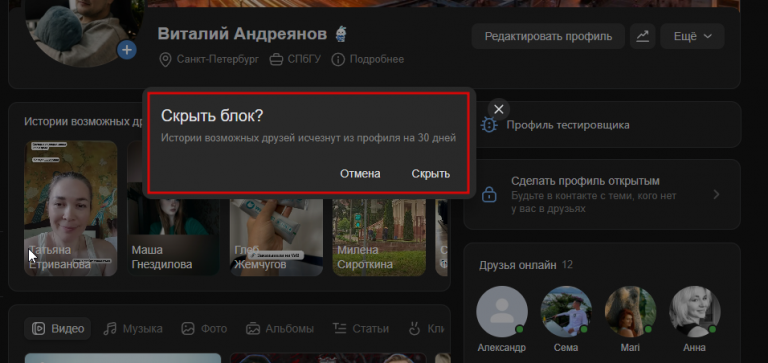Select the lock icon beside Сделать профиль открытым
The height and width of the screenshot is (363, 768).
(489, 194)
